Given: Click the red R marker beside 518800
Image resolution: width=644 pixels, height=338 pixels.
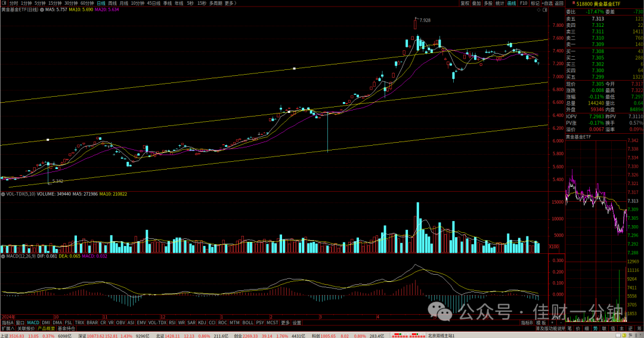Looking at the screenshot, I should point(574,4).
